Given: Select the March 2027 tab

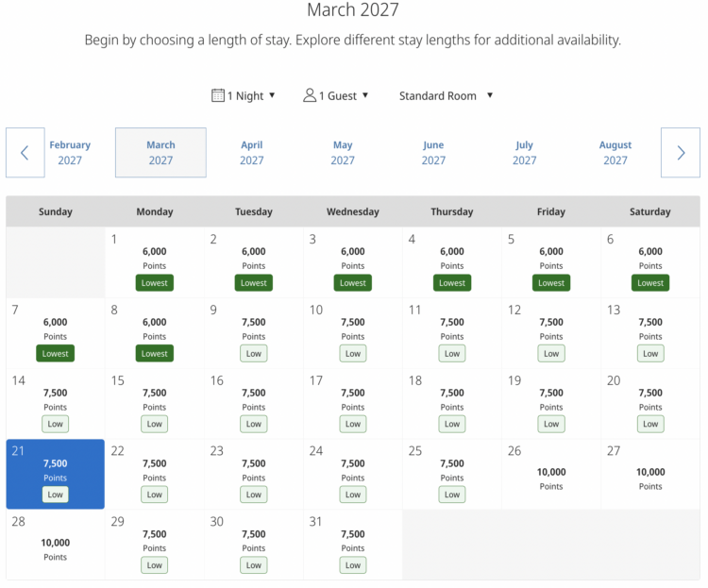Looking at the screenshot, I should (x=160, y=153).
